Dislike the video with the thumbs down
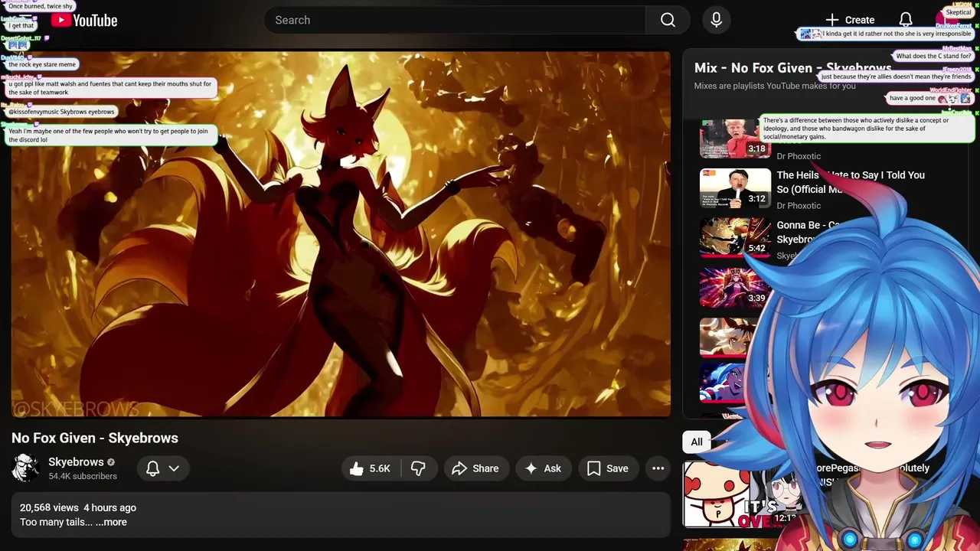Image resolution: width=980 pixels, height=551 pixels. click(x=419, y=468)
